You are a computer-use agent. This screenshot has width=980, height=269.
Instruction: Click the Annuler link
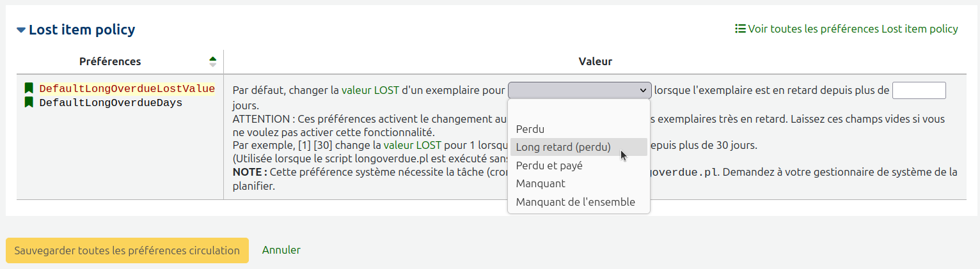[x=281, y=250]
